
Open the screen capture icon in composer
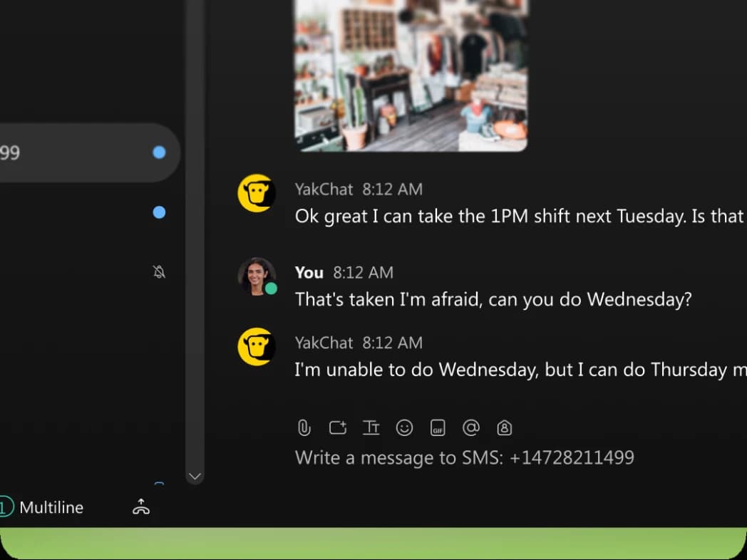(338, 427)
